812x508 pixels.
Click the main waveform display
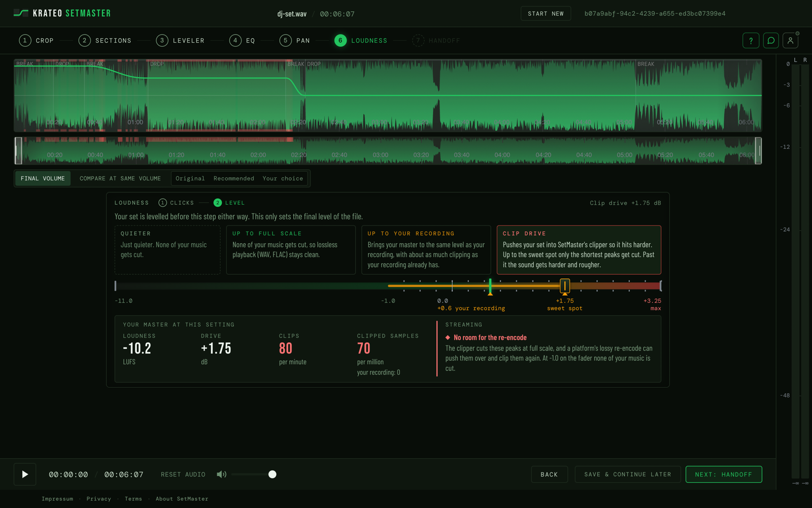point(388,96)
